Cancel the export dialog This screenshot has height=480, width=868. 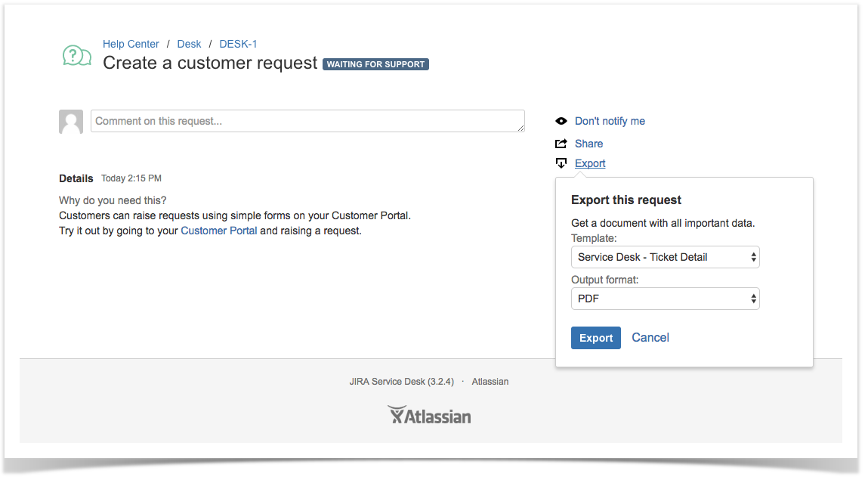click(x=650, y=338)
